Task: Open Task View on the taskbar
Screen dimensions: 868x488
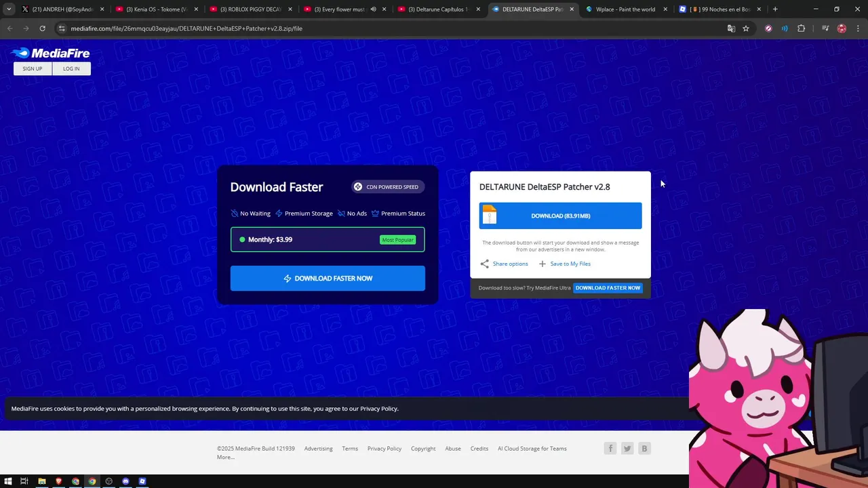Action: 24,481
